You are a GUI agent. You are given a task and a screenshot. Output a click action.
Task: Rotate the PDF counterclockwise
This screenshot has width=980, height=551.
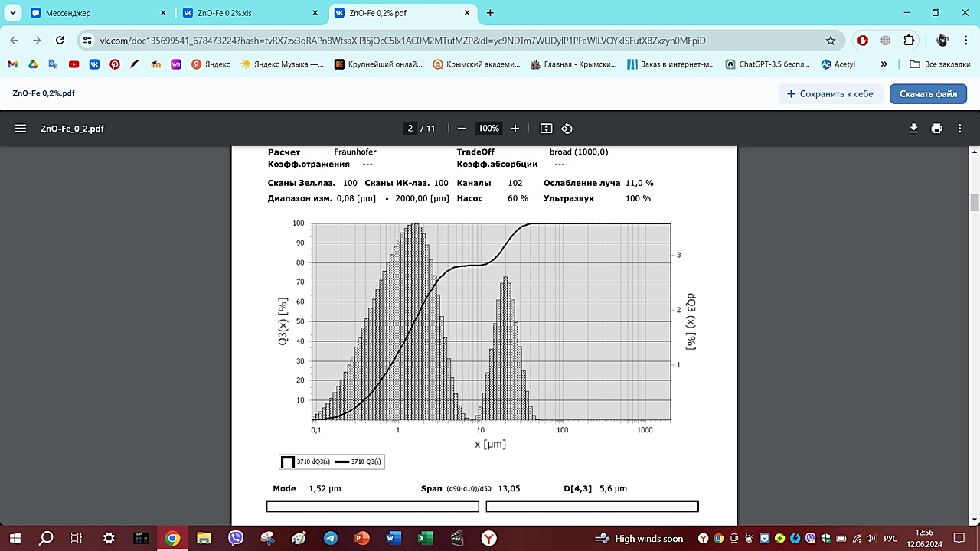[x=567, y=129]
